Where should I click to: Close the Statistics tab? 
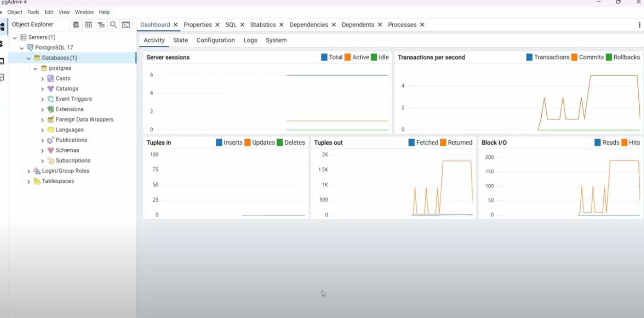click(x=281, y=25)
